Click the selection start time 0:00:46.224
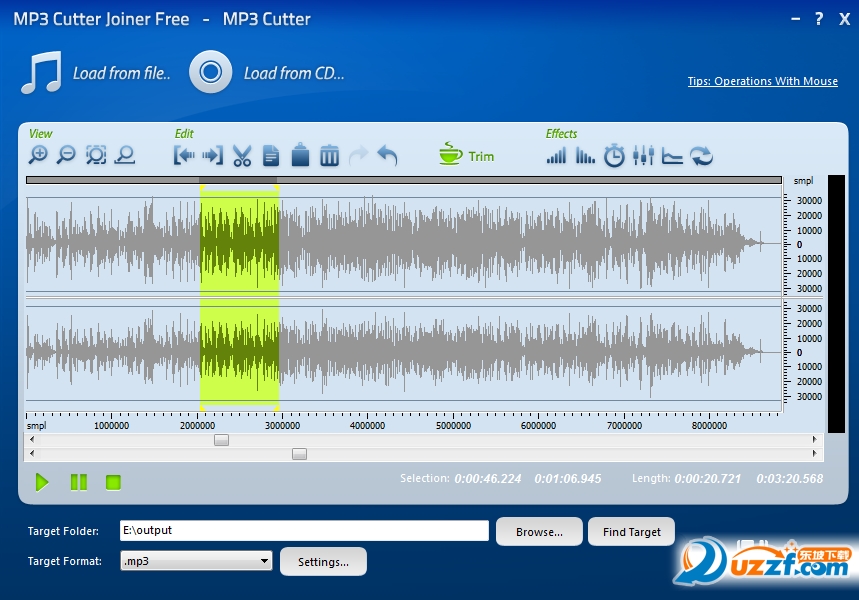859x600 pixels. (x=488, y=479)
